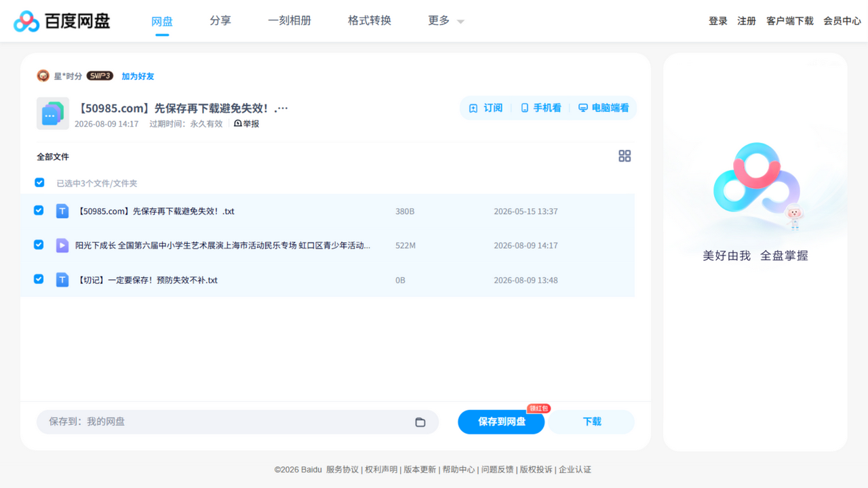
Task: Click the 领红包 badge
Action: point(538,408)
